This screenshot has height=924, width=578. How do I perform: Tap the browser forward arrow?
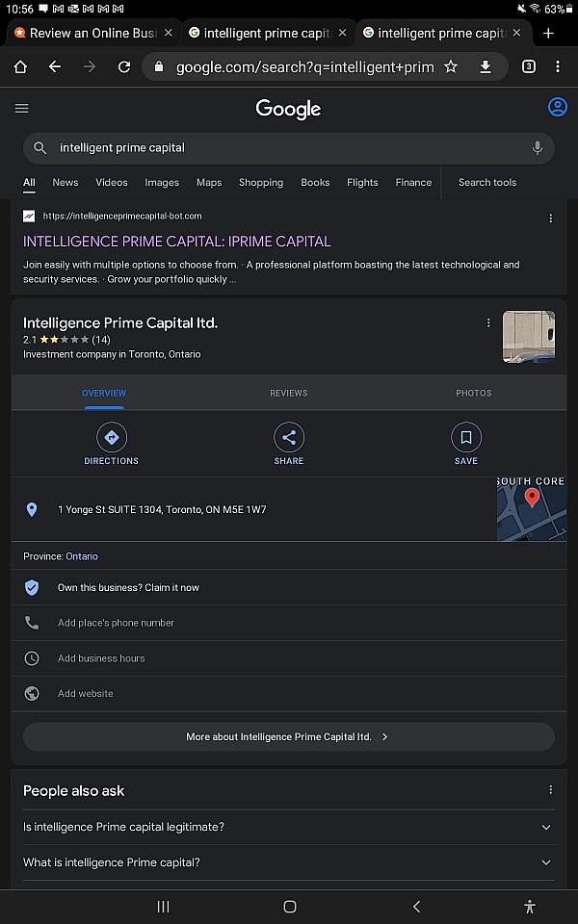(x=90, y=67)
